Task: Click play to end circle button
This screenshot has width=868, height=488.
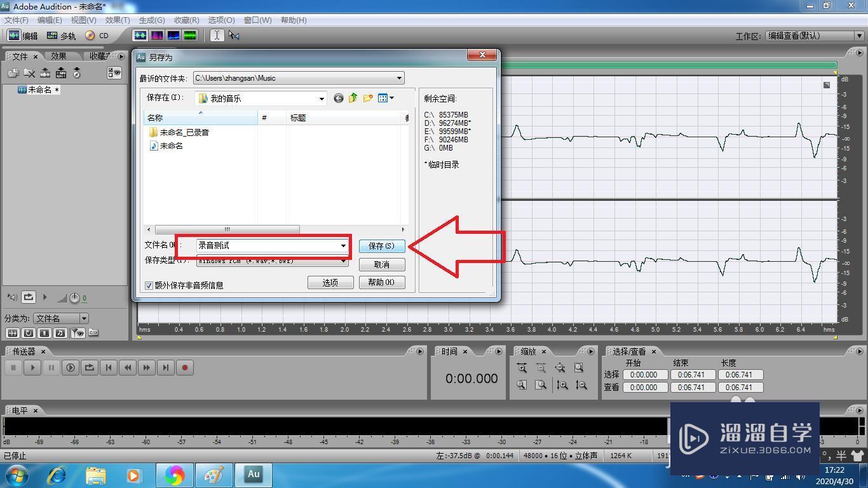Action: click(71, 367)
